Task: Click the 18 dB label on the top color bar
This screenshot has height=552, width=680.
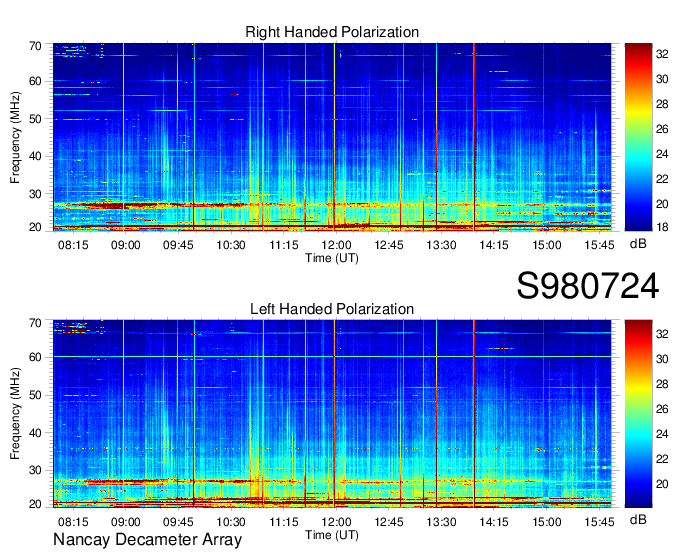Action: pos(662,227)
